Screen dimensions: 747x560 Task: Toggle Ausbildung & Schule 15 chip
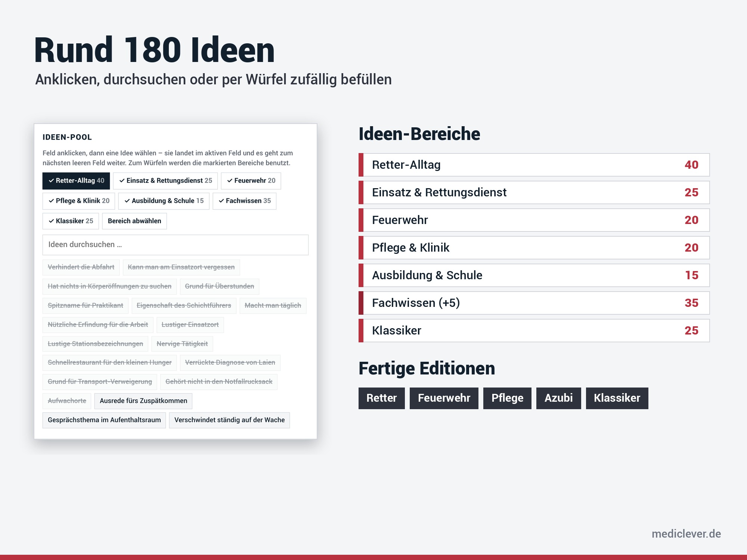point(164,201)
